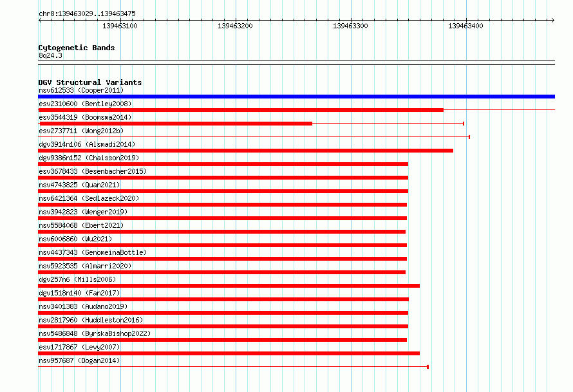The width and height of the screenshot is (573, 392).
Task: Click ruler position 139463400
Action: (465, 26)
